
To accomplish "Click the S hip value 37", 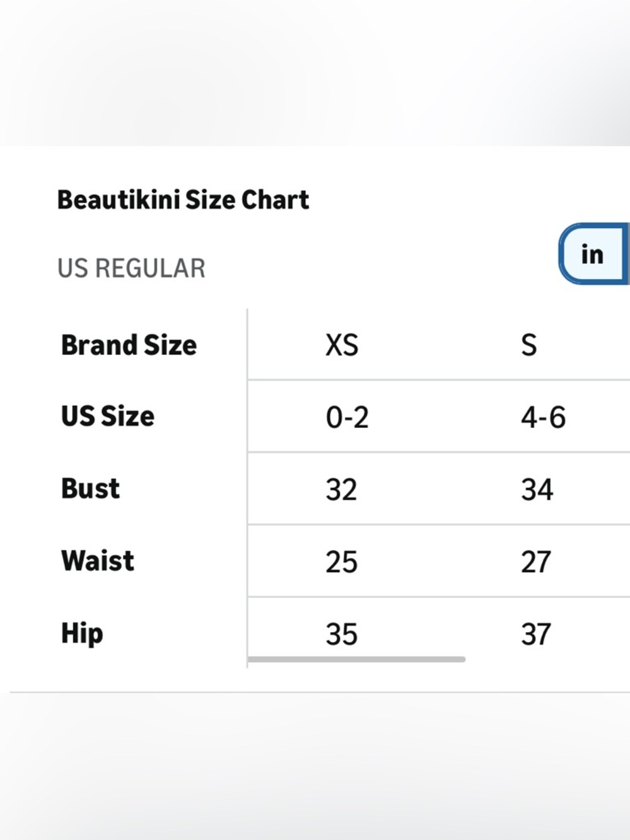I will coord(536,634).
